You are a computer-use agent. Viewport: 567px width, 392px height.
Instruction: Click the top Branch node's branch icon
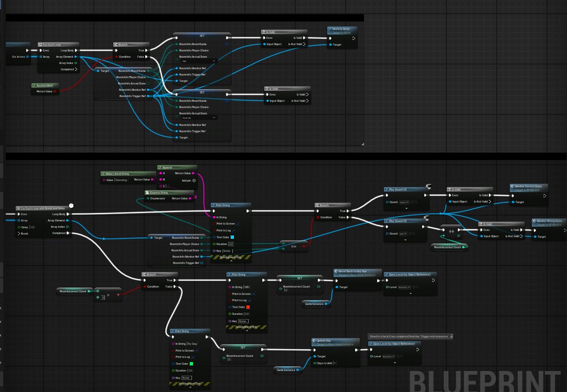tap(116, 44)
